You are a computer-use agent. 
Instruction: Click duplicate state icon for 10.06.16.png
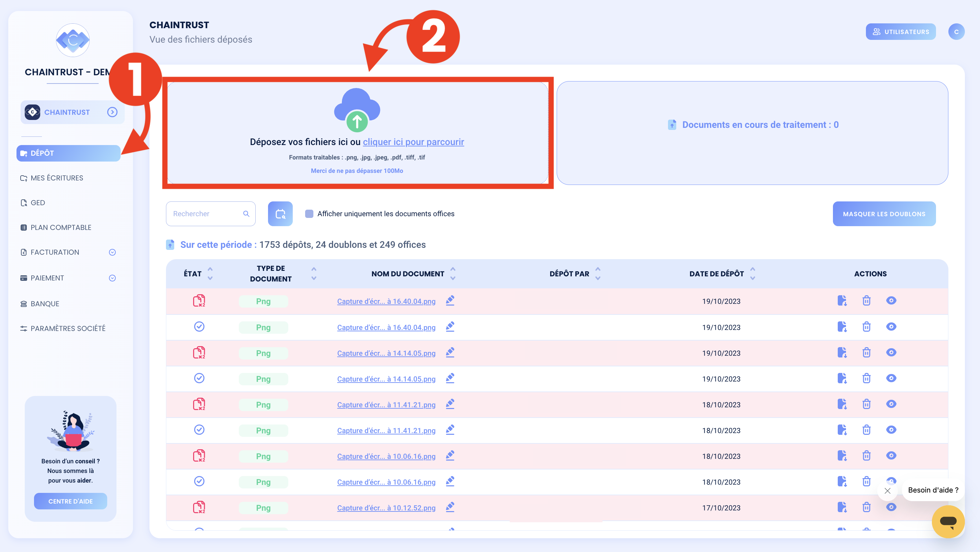point(199,455)
